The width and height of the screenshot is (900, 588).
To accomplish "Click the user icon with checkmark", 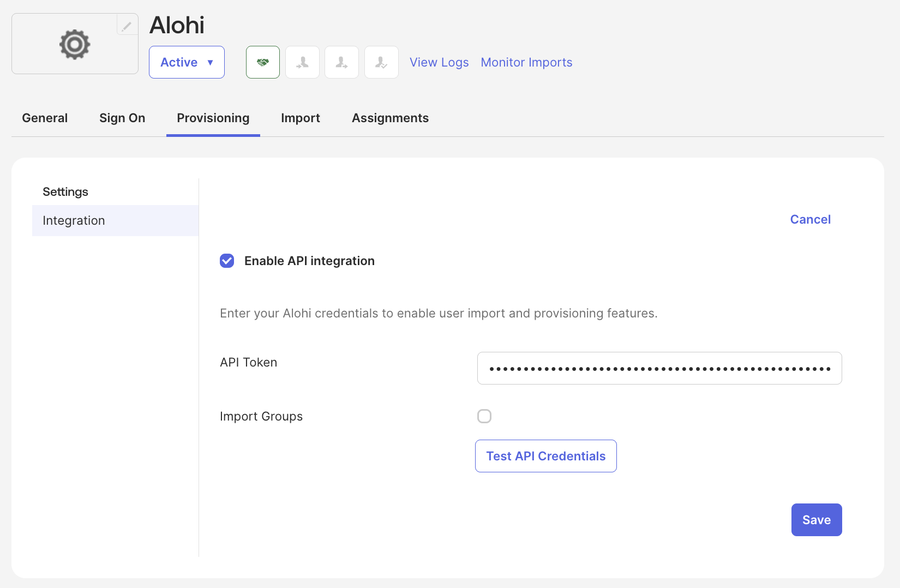I will (381, 62).
